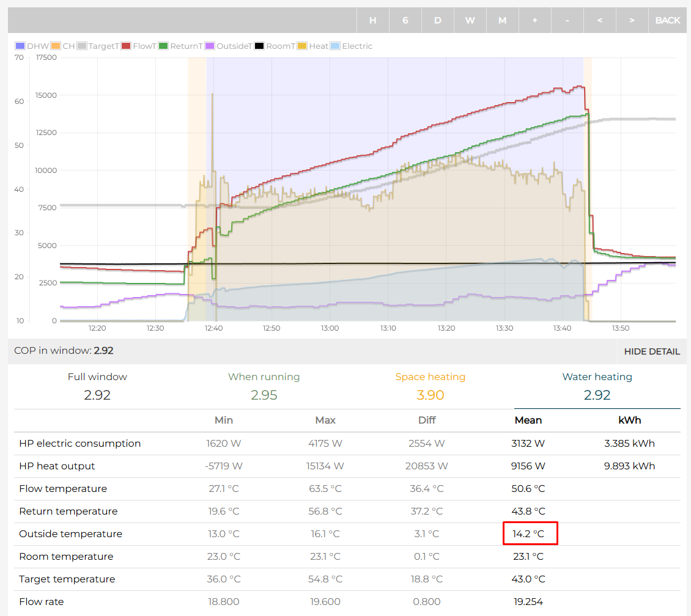Hide the Electric series in the legend
The width and height of the screenshot is (691, 616).
click(x=351, y=46)
